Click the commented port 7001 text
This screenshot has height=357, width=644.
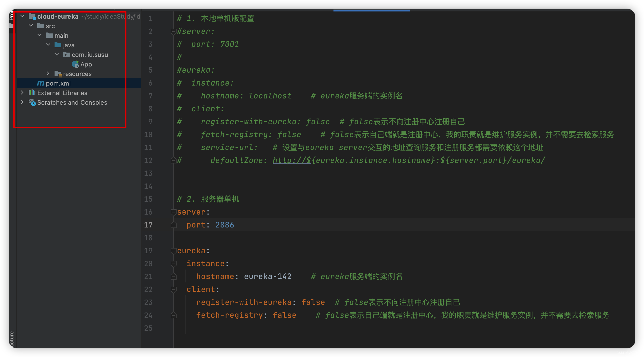215,44
